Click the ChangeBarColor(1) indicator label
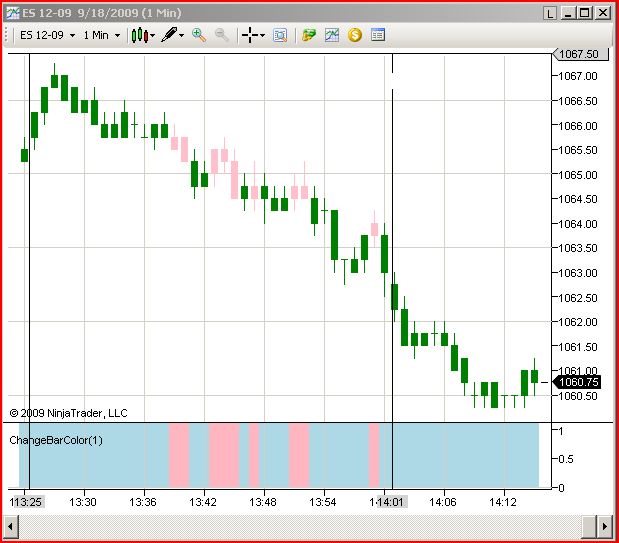Viewport: 619px width, 543px height. [x=56, y=440]
